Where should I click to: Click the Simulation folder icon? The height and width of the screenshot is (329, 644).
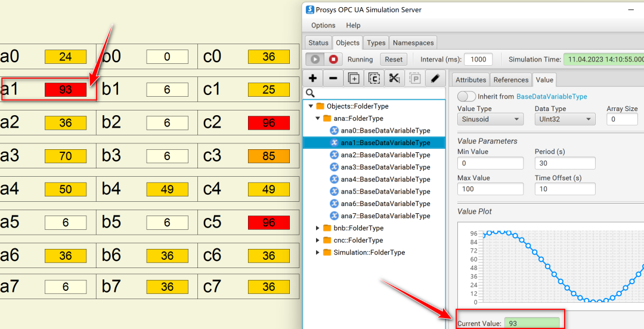pyautogui.click(x=327, y=252)
